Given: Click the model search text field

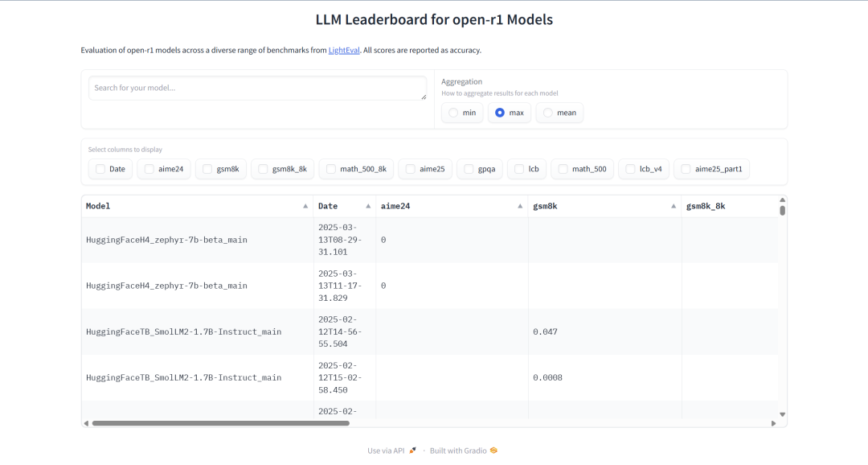Looking at the screenshot, I should coord(257,88).
